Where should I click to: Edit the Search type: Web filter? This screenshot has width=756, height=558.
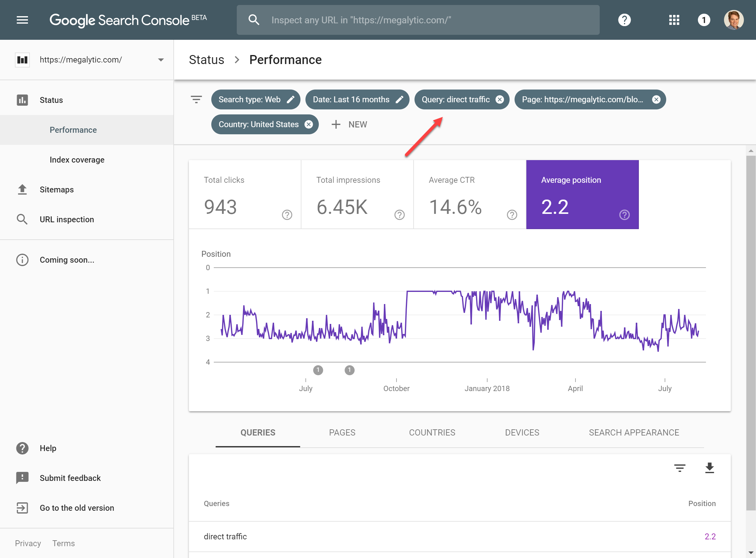coord(291,100)
